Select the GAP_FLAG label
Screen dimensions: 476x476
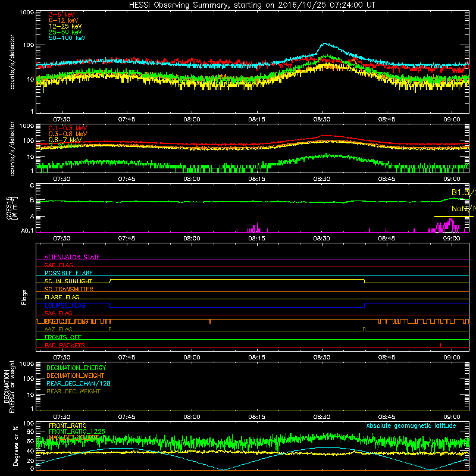58,265
